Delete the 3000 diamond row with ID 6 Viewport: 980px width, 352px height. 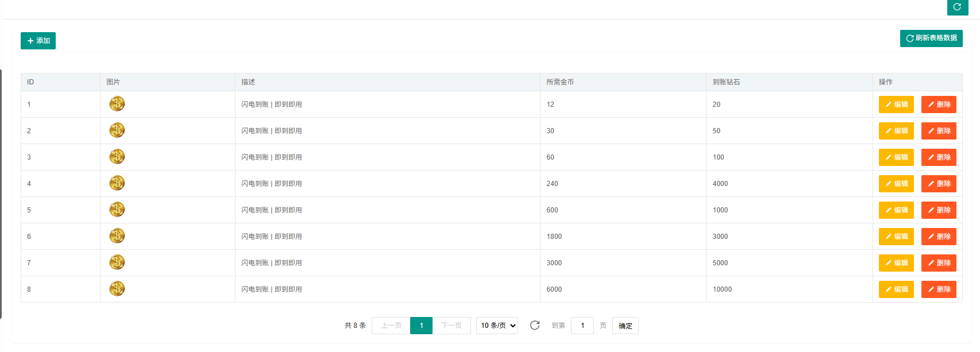coord(938,237)
